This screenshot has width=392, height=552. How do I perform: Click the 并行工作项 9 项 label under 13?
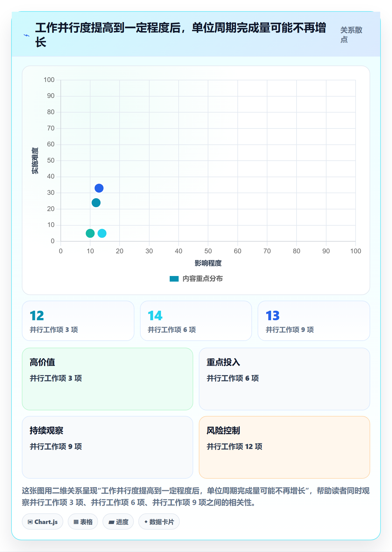tap(290, 330)
